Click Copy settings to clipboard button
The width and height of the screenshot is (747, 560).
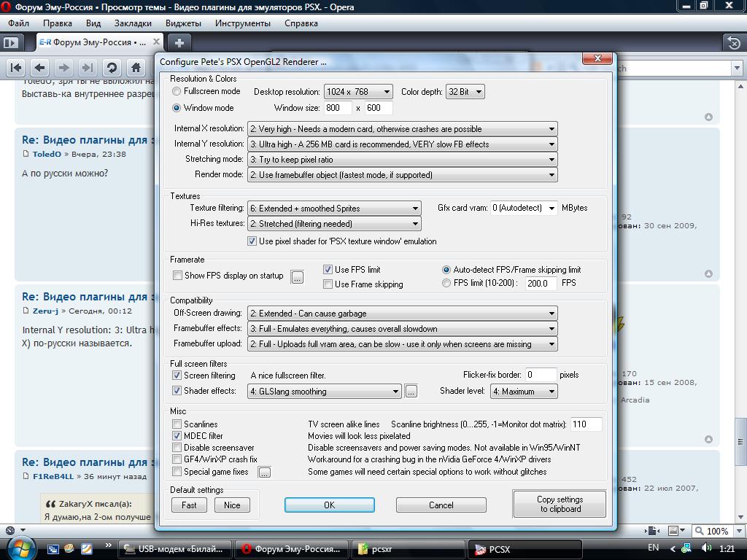click(x=560, y=505)
